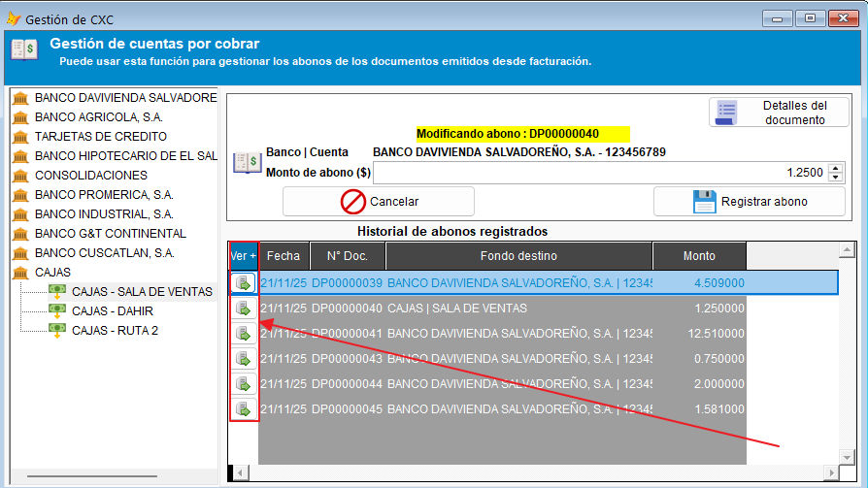
Task: Click bank icon beside CONSOLIDACIONES
Action: [x=20, y=176]
